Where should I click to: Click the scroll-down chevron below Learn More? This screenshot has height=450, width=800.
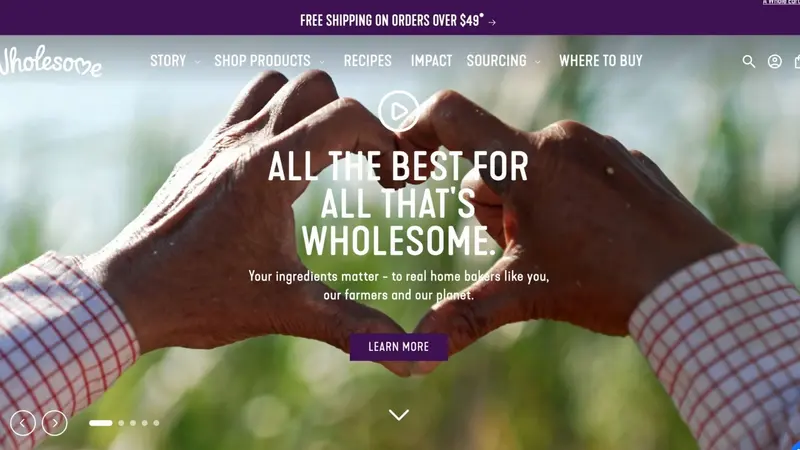398,414
